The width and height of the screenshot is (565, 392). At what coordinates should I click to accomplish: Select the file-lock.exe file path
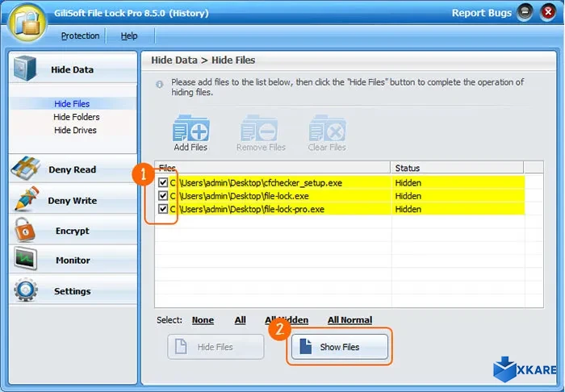coord(240,196)
